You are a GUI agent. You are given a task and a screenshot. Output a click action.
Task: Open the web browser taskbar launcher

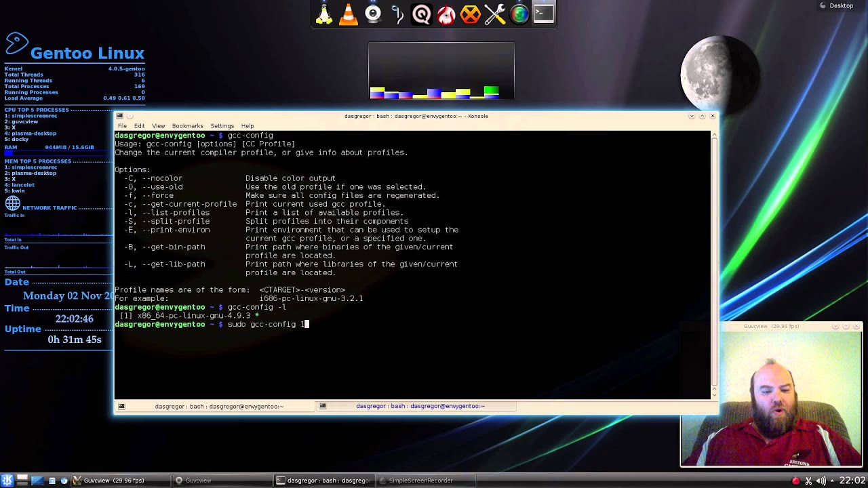[64, 481]
